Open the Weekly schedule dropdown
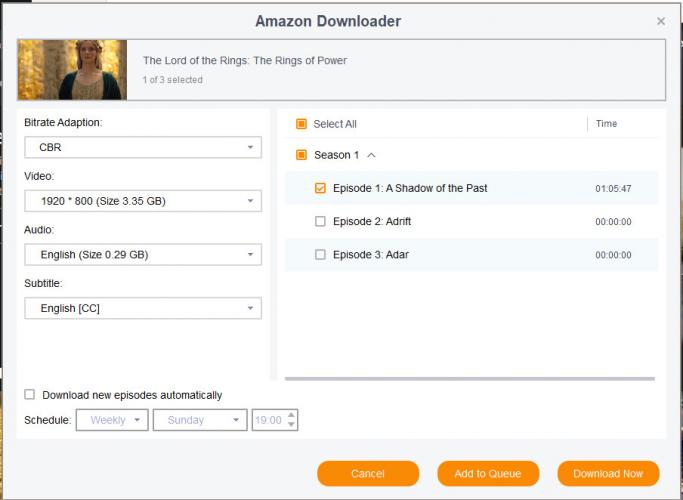The height and width of the screenshot is (500, 683). (x=112, y=420)
